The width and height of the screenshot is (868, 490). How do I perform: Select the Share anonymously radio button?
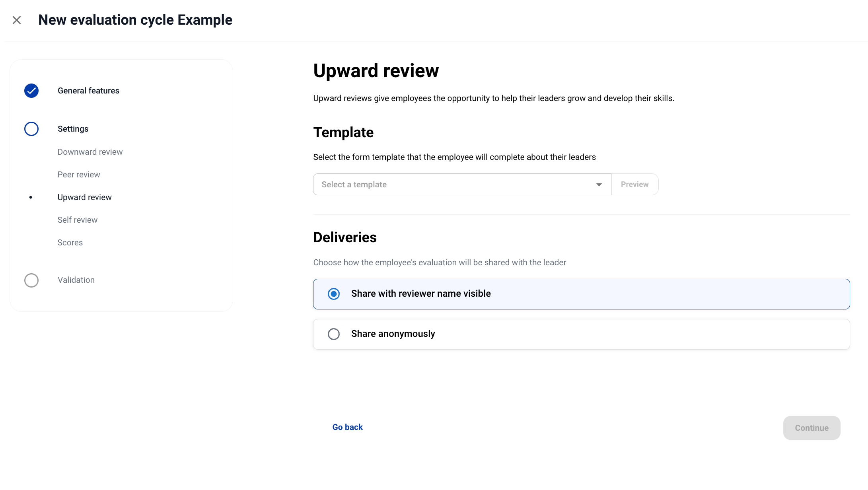[x=334, y=334]
